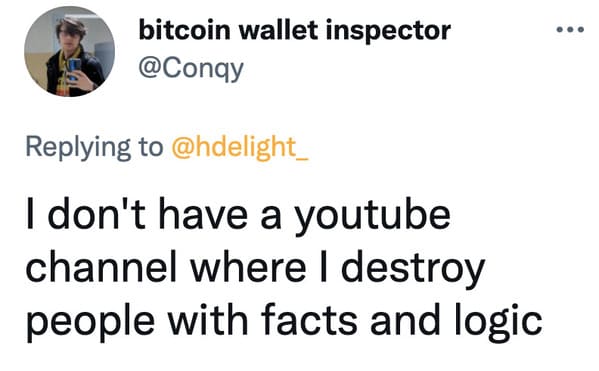The width and height of the screenshot is (599, 371).
Task: Select the word 'channel' in the tweet
Action: click(x=101, y=266)
